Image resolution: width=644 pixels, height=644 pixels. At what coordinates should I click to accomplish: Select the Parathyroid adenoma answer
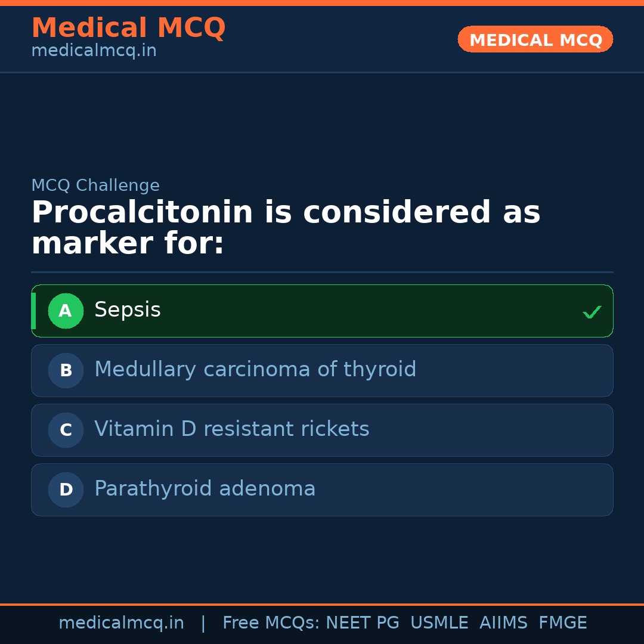(x=322, y=490)
